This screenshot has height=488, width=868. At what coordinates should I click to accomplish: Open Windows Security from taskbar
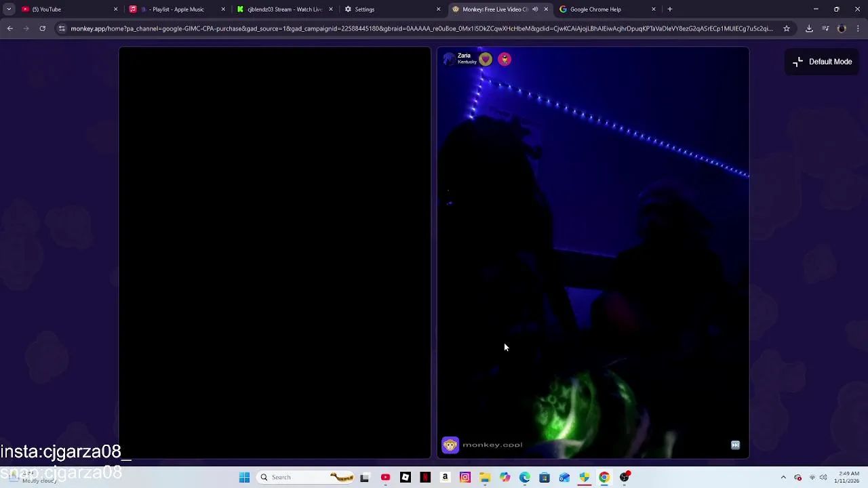click(585, 477)
